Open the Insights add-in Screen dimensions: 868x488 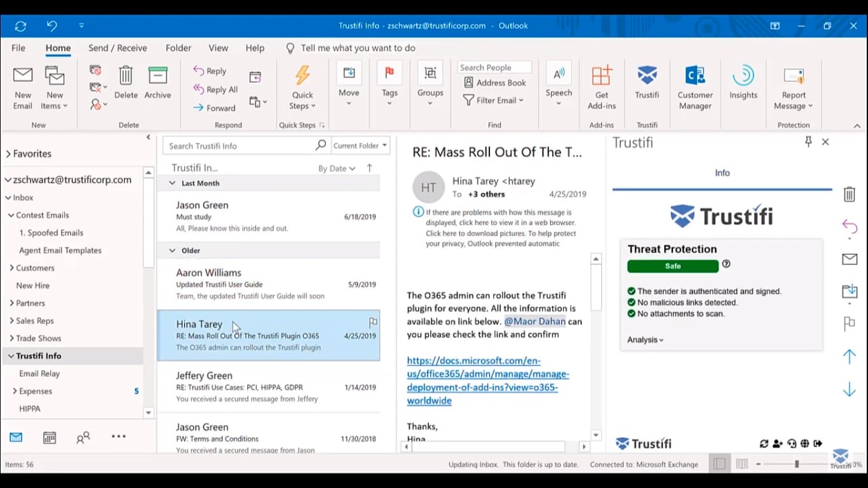tap(743, 83)
